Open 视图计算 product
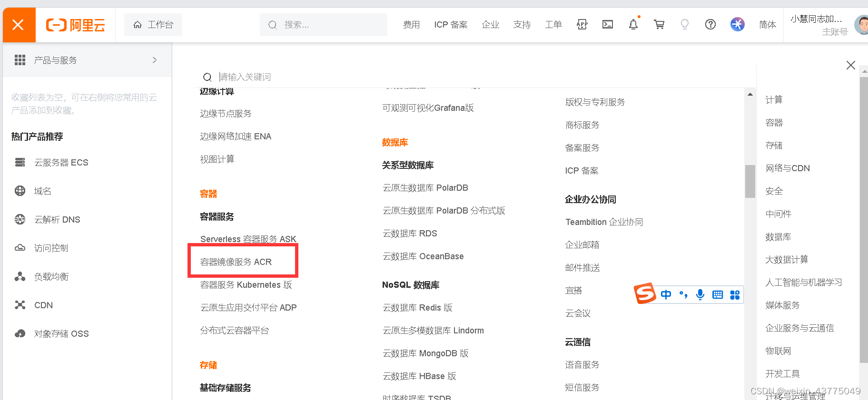This screenshot has width=868, height=400. (x=217, y=159)
